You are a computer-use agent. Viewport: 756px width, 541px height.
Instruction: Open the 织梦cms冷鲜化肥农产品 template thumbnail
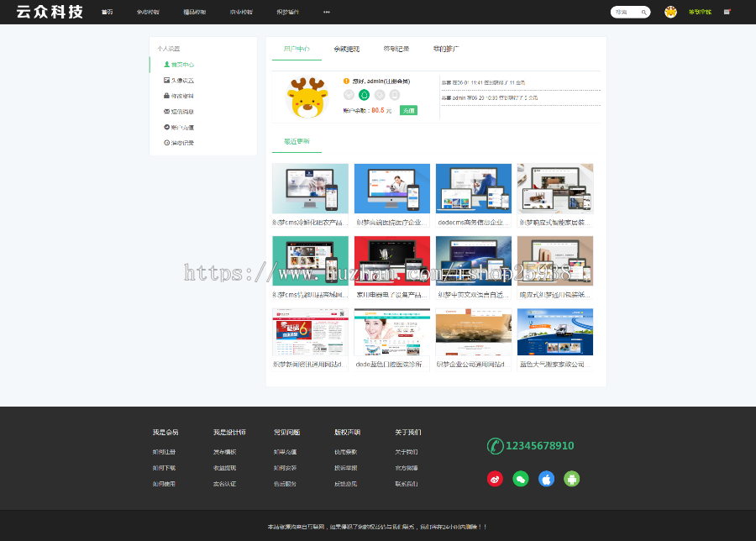310,188
